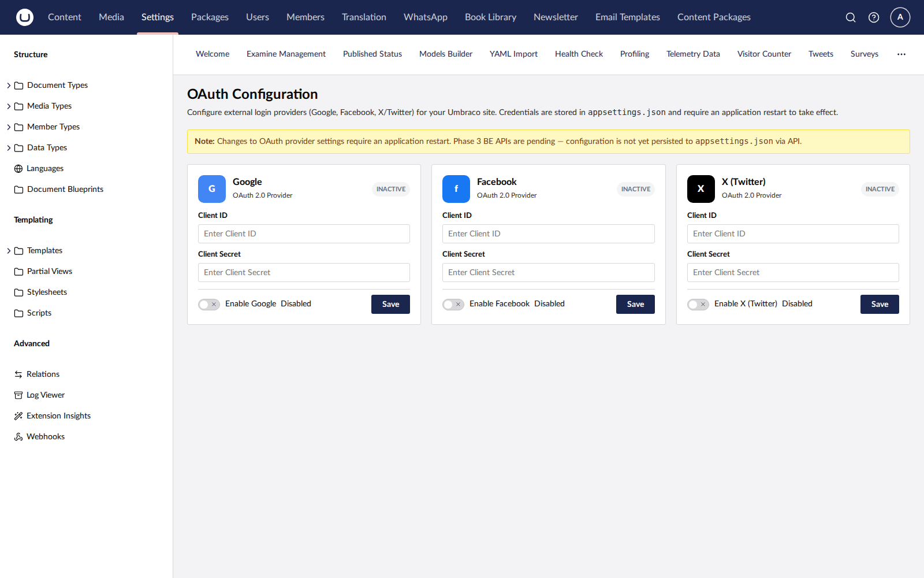Open the search magnifier icon
The width and height of the screenshot is (924, 578).
pos(851,17)
